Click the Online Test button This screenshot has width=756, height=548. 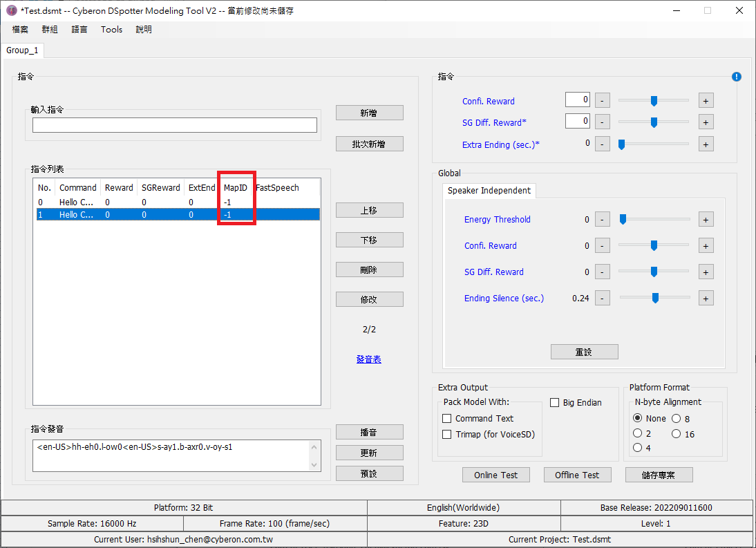point(495,475)
